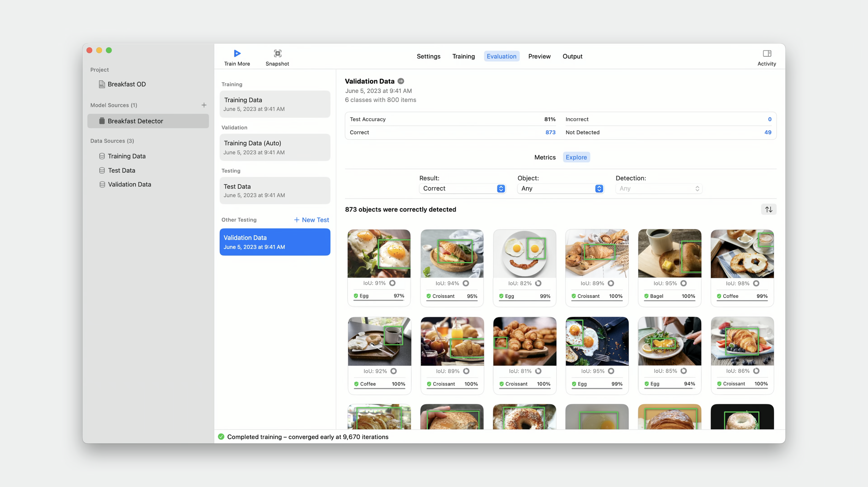This screenshot has height=487, width=868.
Task: Click the Egg 97% confidence bar
Action: [379, 300]
